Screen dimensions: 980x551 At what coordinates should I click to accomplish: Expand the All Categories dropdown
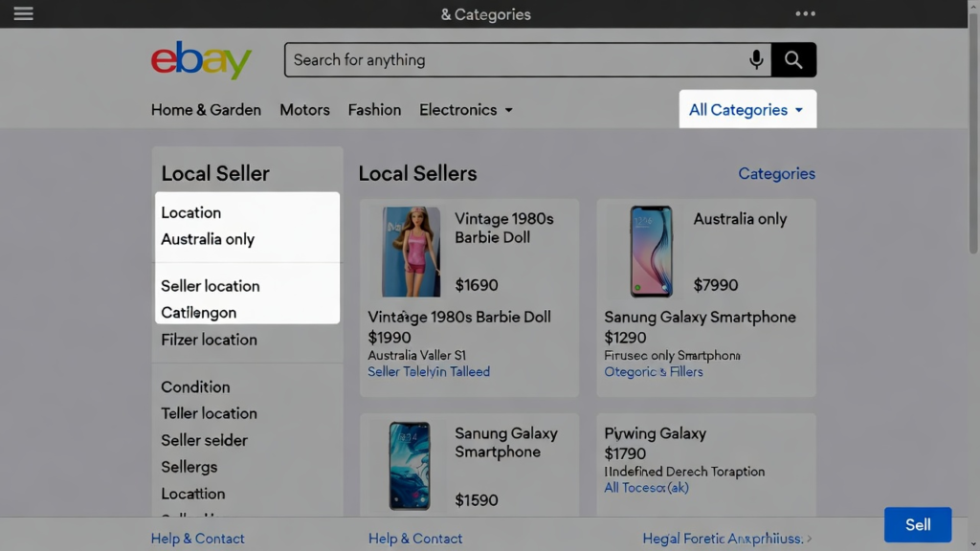pyautogui.click(x=746, y=110)
